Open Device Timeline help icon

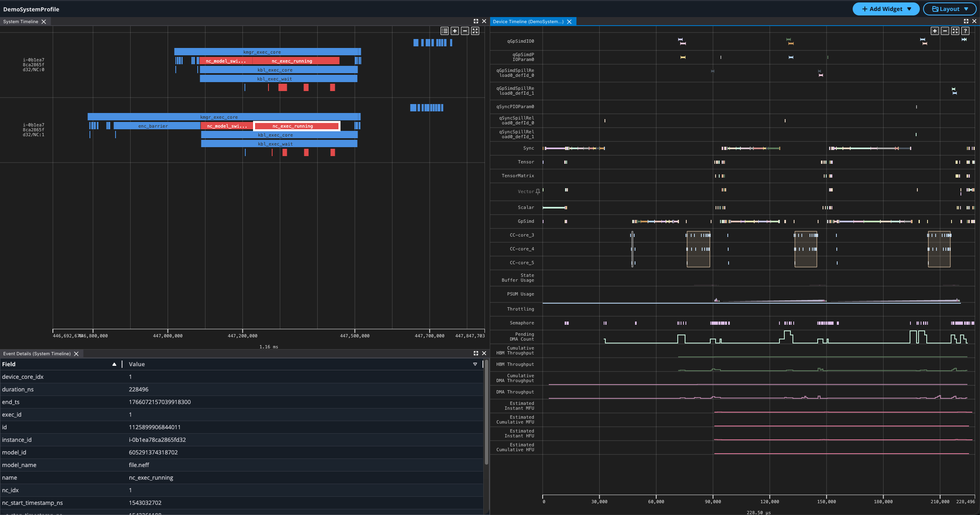(965, 31)
